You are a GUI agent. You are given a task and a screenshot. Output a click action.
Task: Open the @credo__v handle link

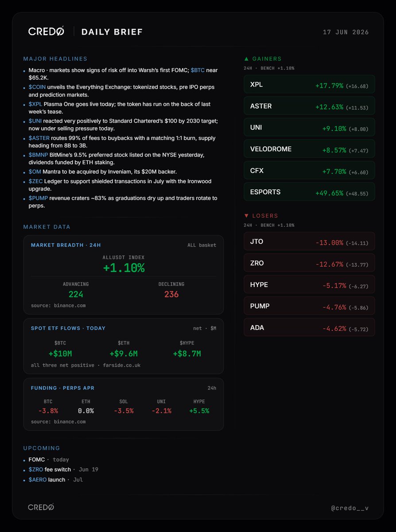(x=350, y=508)
